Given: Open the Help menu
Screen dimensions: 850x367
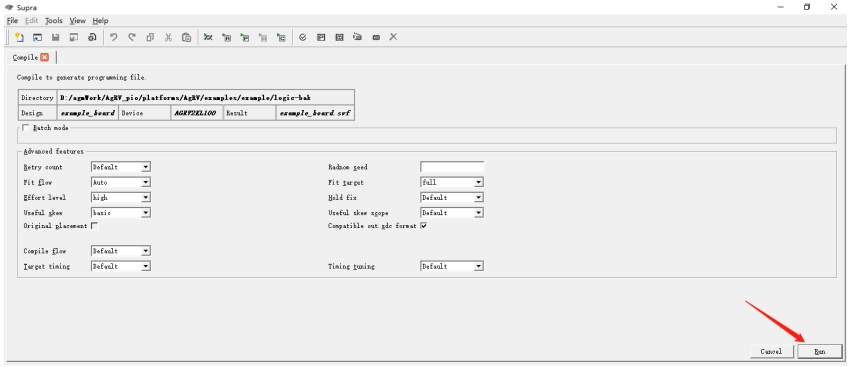Looking at the screenshot, I should click(100, 21).
